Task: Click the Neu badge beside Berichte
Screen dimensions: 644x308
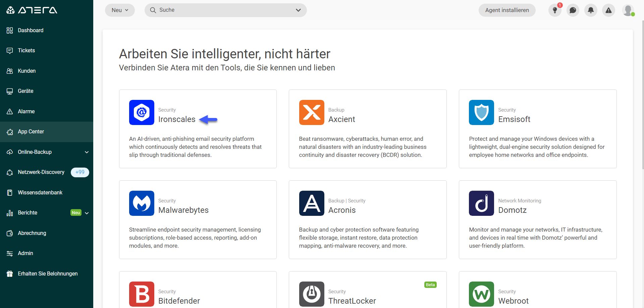Action: click(x=76, y=213)
